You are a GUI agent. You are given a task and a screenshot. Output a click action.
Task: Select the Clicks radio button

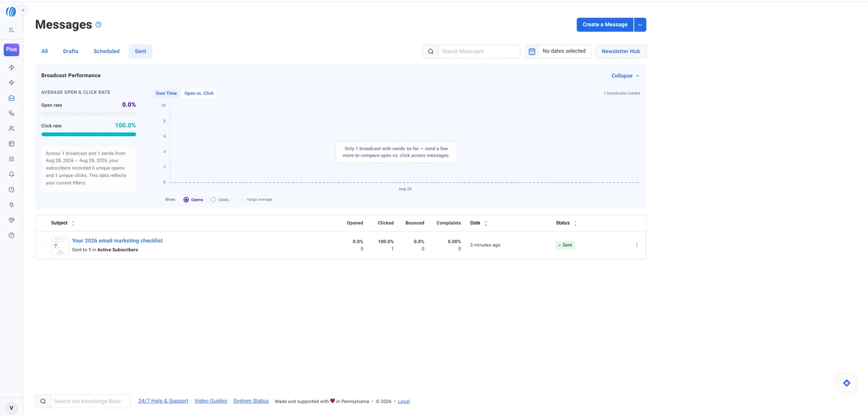213,200
